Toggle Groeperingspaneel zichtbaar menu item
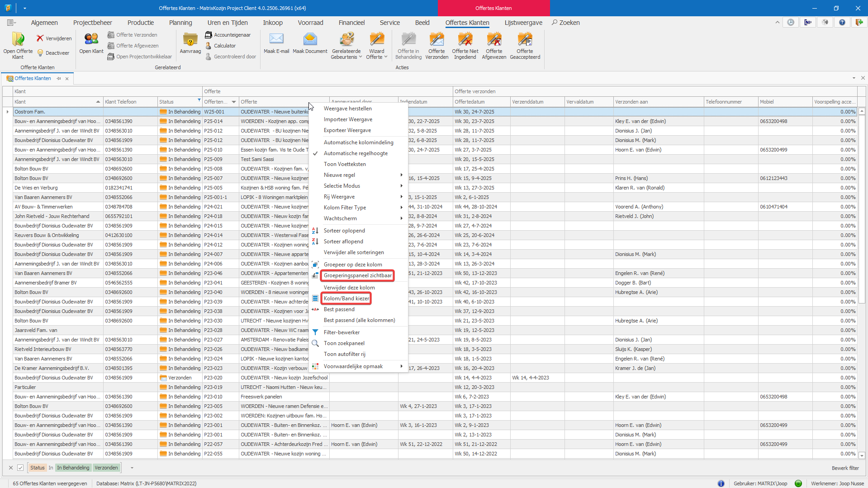This screenshot has width=868, height=488. [x=357, y=275]
